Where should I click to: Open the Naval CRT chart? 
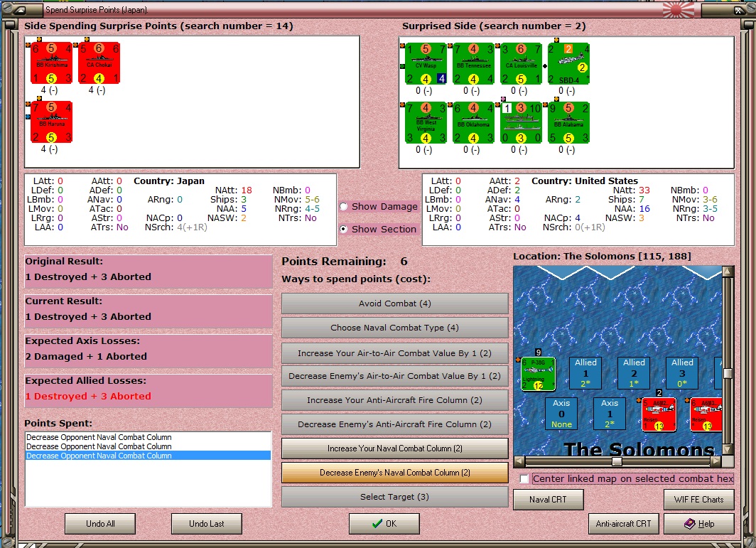click(549, 500)
